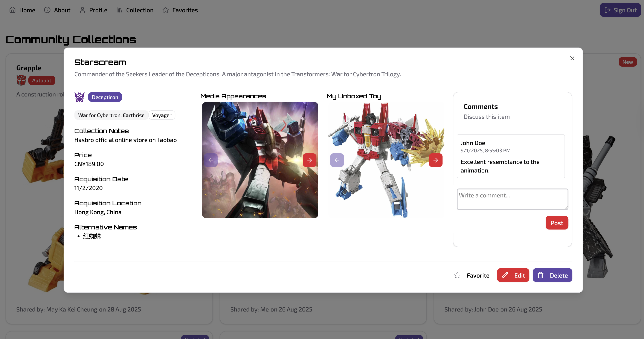The width and height of the screenshot is (644, 339).
Task: Click the Starscream dialog title
Action: tap(100, 62)
